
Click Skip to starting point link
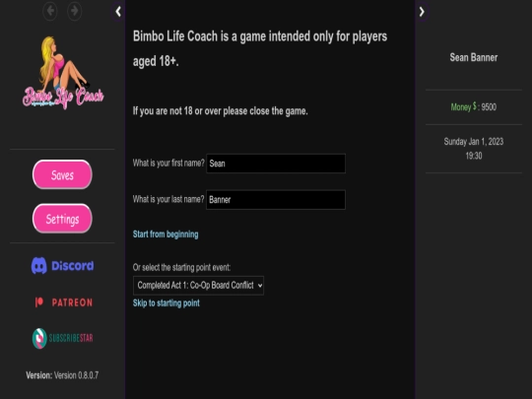(x=166, y=303)
